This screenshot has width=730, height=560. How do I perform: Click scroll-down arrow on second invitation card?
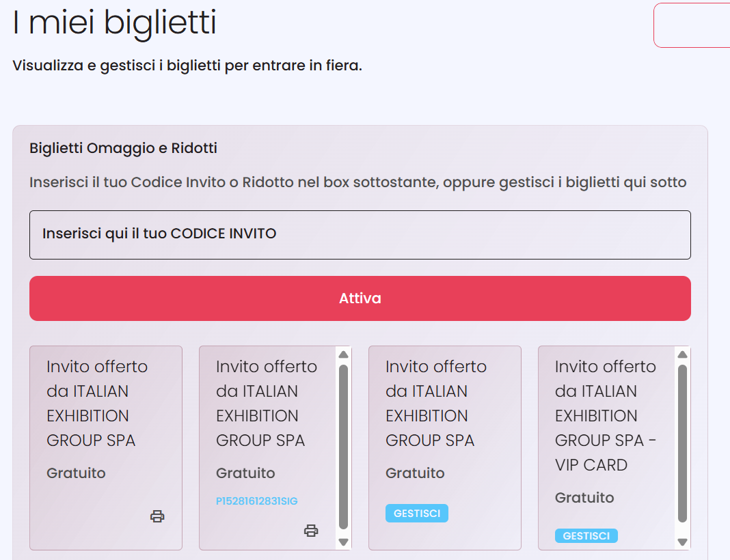coord(344,542)
